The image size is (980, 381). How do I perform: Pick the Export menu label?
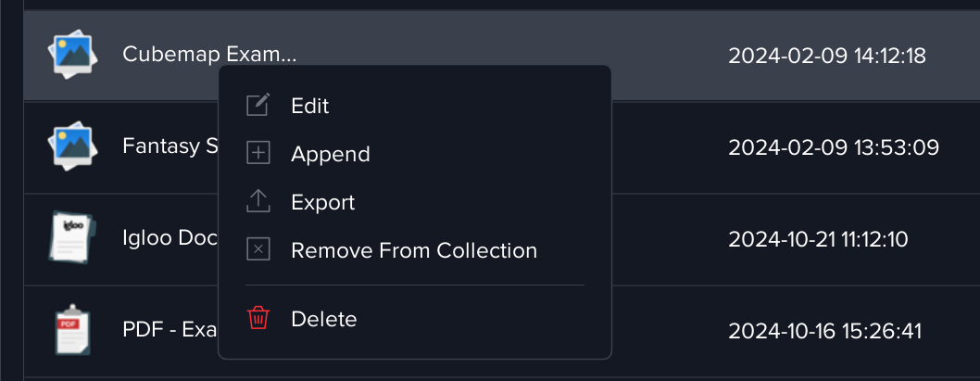(x=322, y=202)
